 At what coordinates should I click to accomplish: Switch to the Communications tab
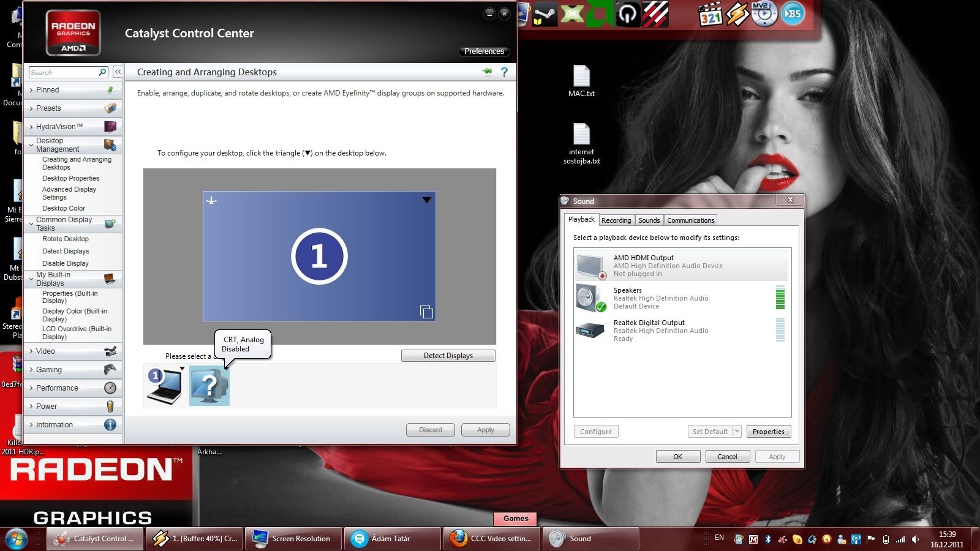coord(691,220)
